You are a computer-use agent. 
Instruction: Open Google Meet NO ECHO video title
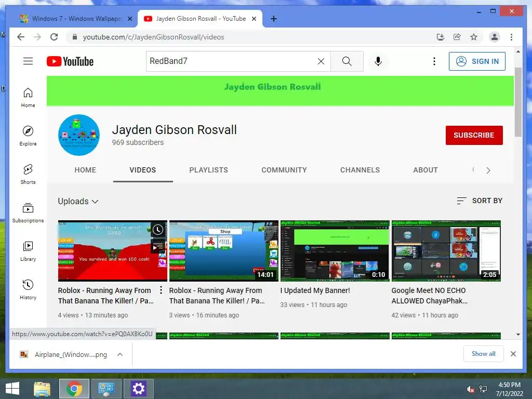click(430, 296)
